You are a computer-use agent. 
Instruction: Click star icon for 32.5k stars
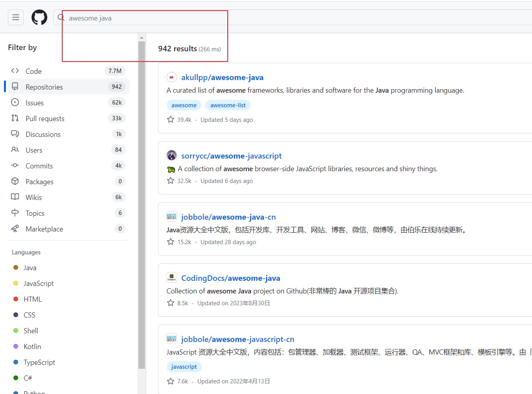[x=171, y=181]
